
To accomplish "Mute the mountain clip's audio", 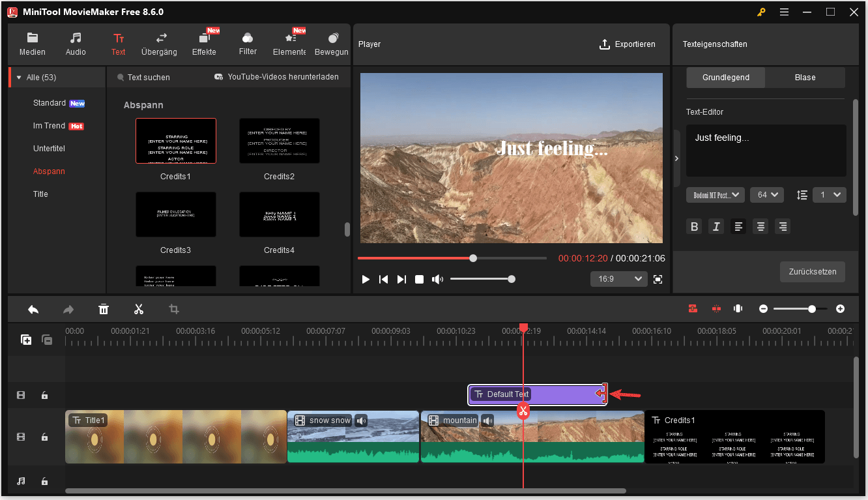I will [x=487, y=420].
